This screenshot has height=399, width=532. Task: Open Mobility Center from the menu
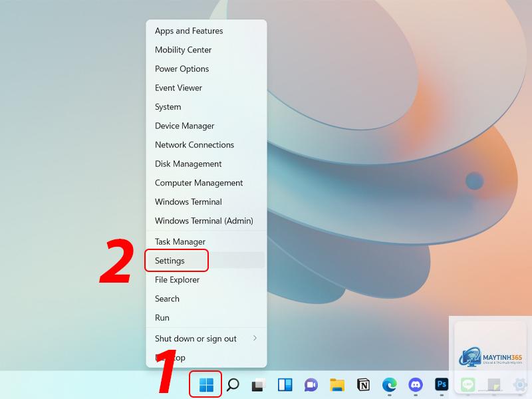coord(206,50)
